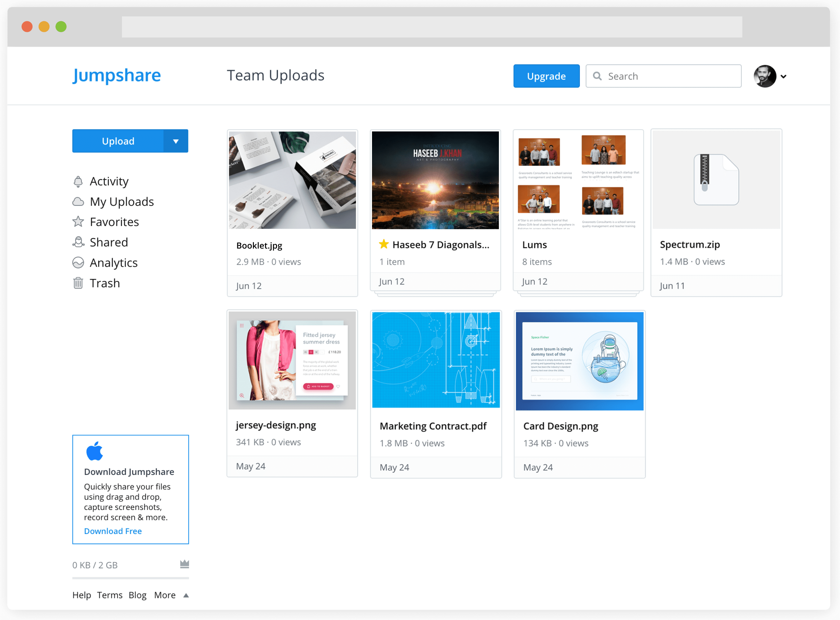Screen dimensions: 840x620
Task: Click the 1.4 MB · 0 views text
Action: 692,262
